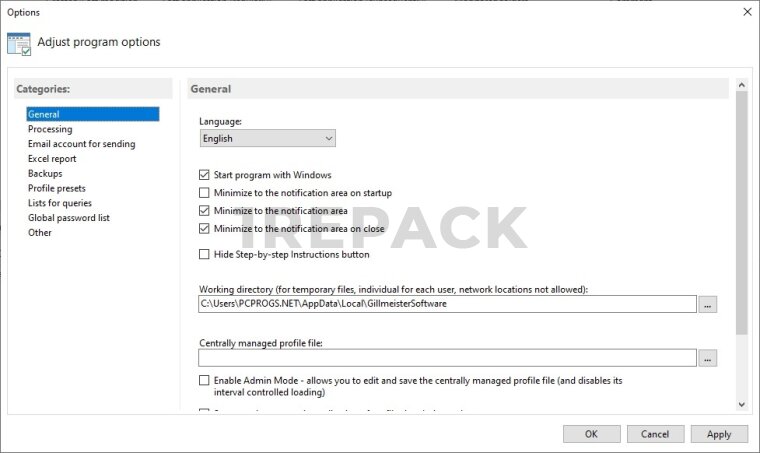Screen dimensions: 760x453
Task: Click the Options header icon
Action: pyautogui.click(x=19, y=43)
